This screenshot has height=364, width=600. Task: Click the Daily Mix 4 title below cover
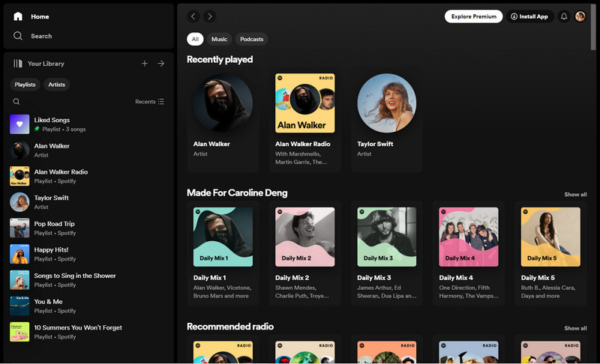pyautogui.click(x=456, y=278)
